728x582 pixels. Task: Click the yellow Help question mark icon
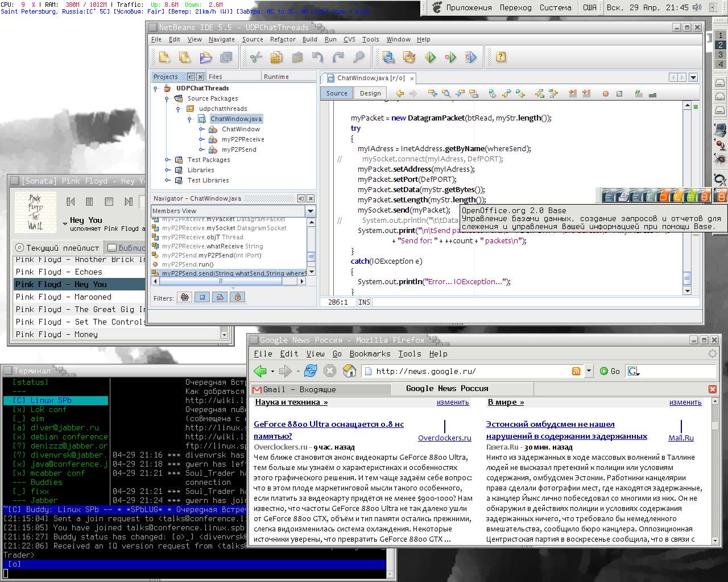(500, 57)
